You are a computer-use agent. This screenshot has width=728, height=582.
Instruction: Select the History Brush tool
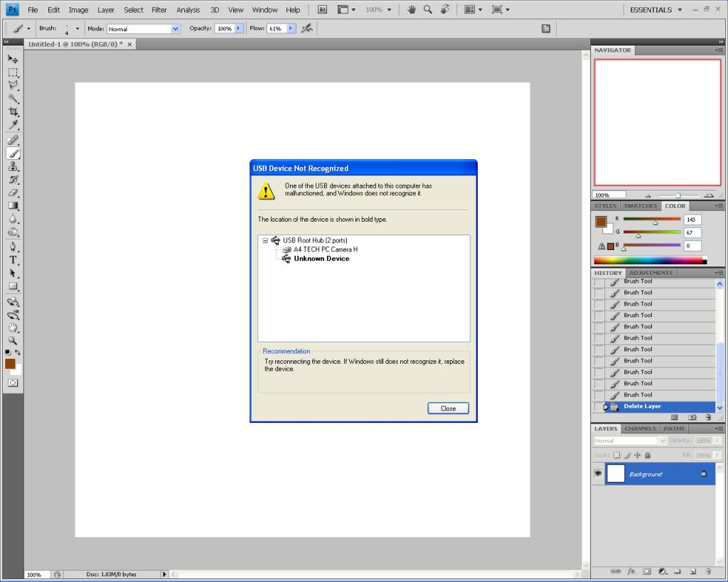(x=13, y=179)
